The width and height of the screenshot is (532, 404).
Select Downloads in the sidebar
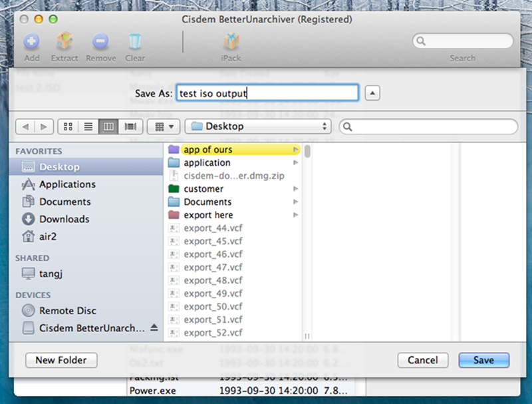tap(86, 219)
